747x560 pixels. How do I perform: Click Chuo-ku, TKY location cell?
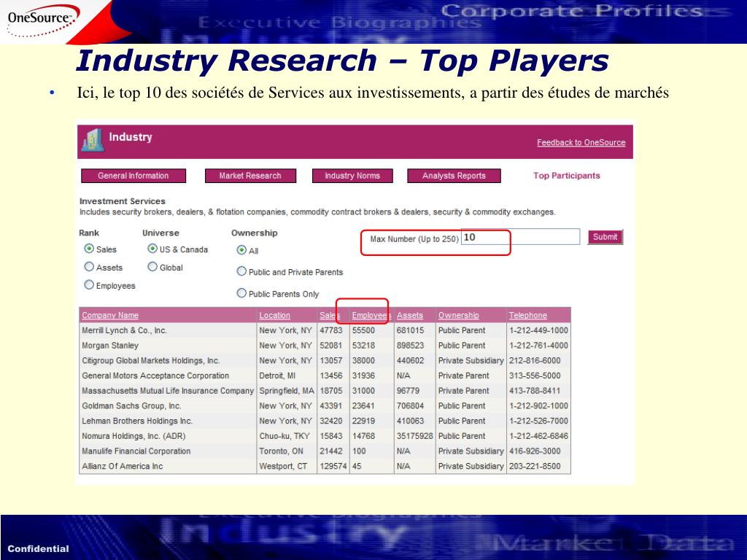285,436
